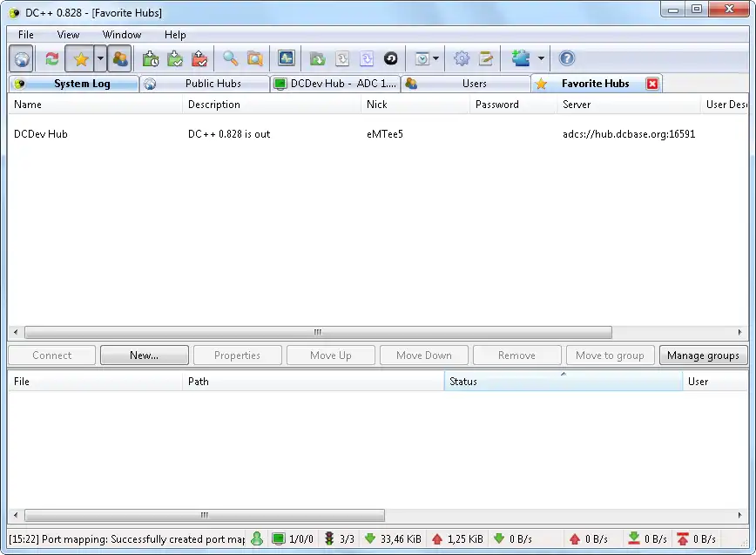Click the 1,25 KiB uploaded status entry
Viewport: 756px width, 555px height.
(457, 538)
